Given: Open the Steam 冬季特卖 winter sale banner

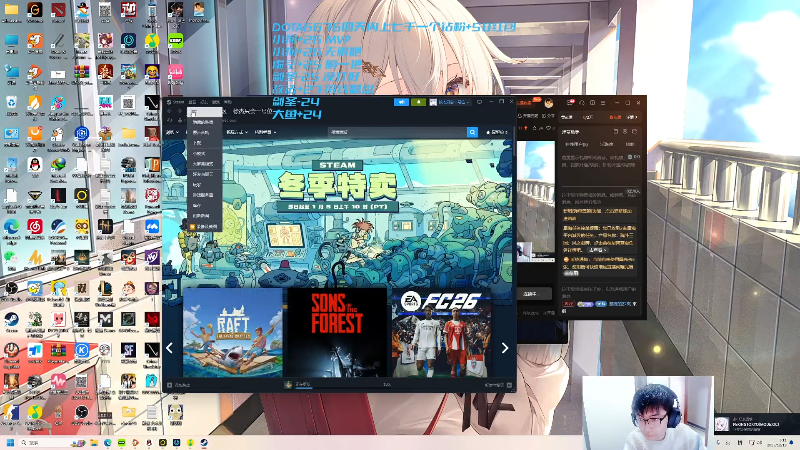Looking at the screenshot, I should tap(337, 186).
